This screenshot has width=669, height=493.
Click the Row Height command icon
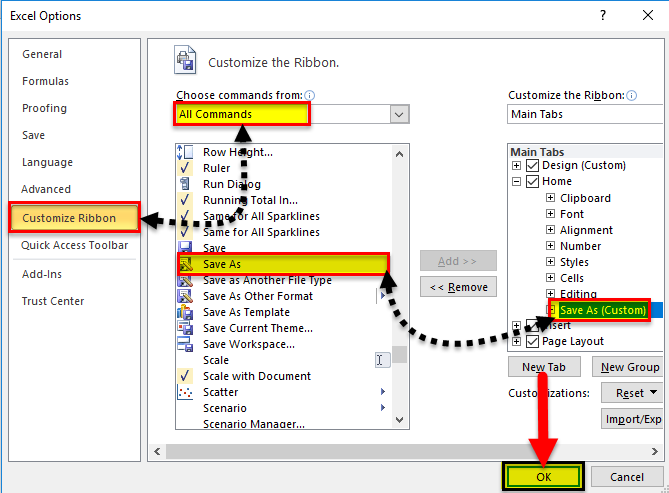coord(185,152)
